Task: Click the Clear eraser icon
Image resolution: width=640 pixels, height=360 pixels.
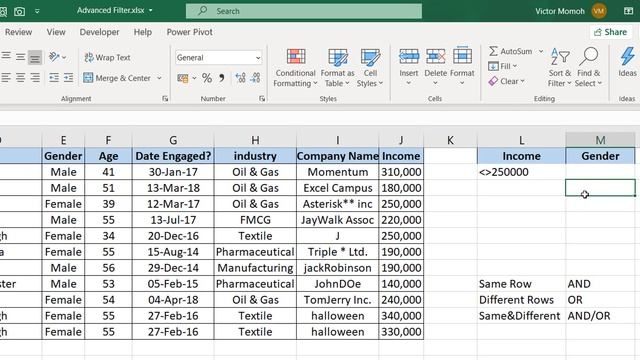Action: [493, 81]
